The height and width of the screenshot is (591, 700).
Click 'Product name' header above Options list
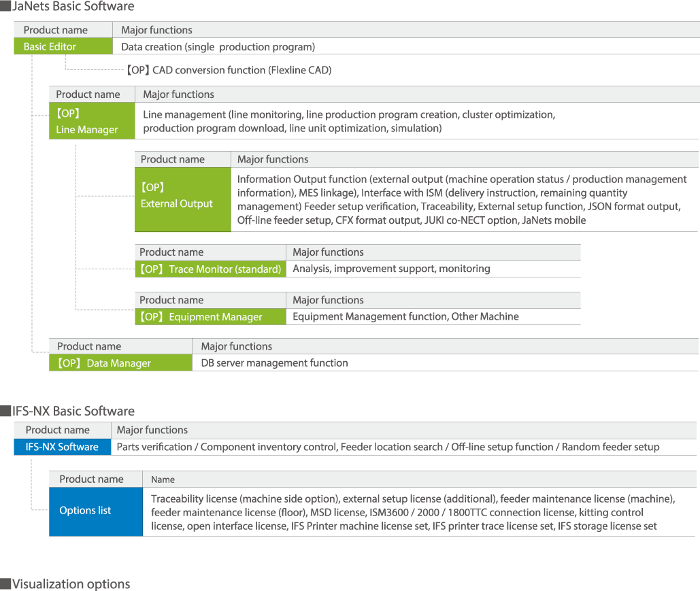tap(92, 479)
